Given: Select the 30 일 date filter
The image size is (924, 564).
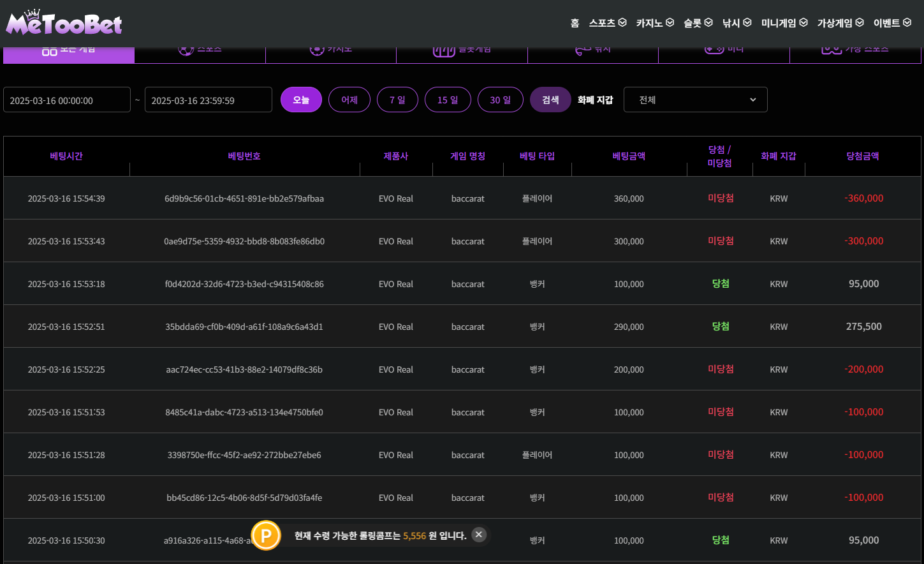Looking at the screenshot, I should pyautogui.click(x=501, y=100).
